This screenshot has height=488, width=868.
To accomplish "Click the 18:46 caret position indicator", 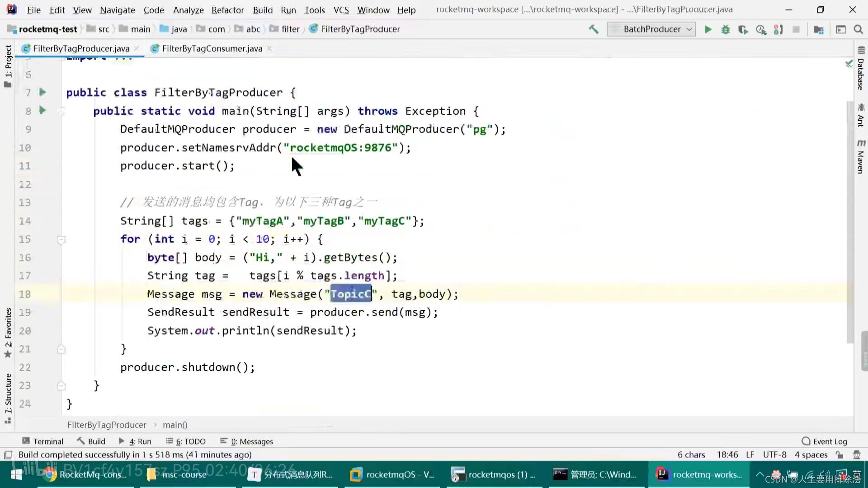I will click(727, 455).
